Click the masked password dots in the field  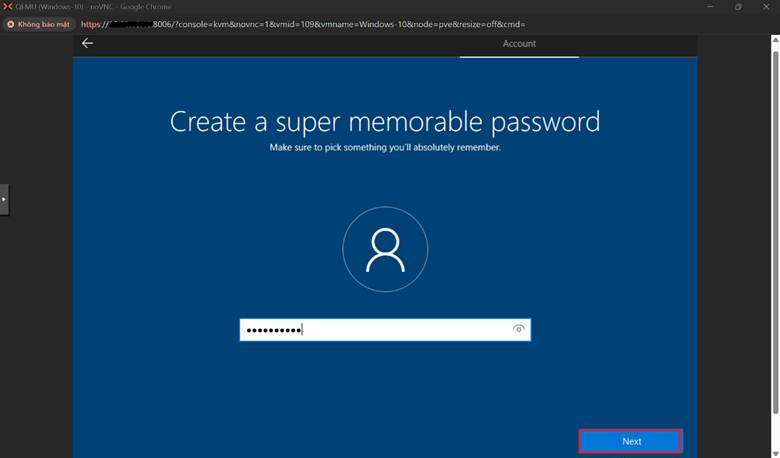click(273, 330)
